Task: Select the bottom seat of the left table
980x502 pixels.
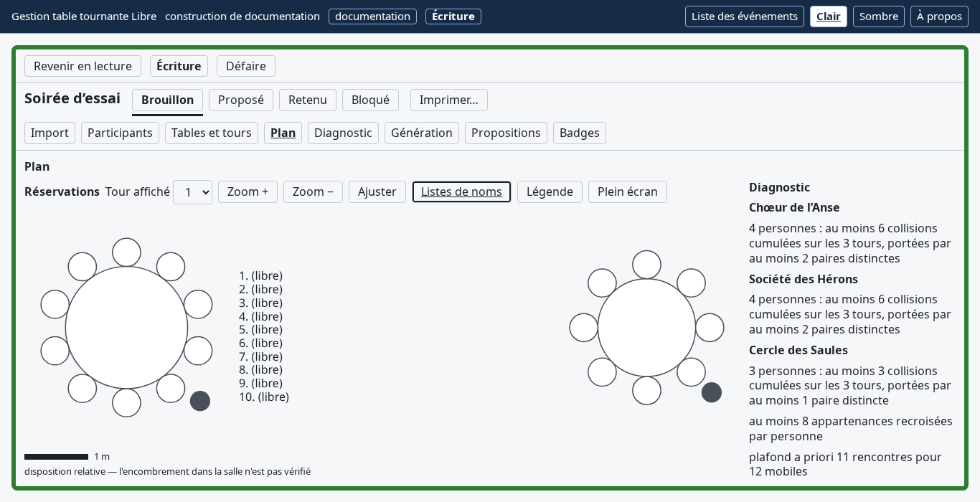Action: point(126,402)
